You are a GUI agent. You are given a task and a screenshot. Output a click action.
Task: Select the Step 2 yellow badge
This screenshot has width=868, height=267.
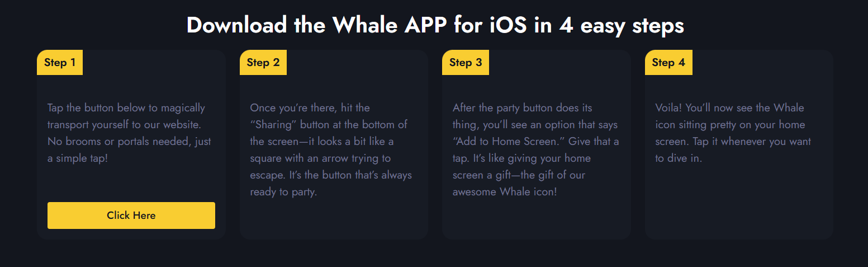(x=263, y=63)
